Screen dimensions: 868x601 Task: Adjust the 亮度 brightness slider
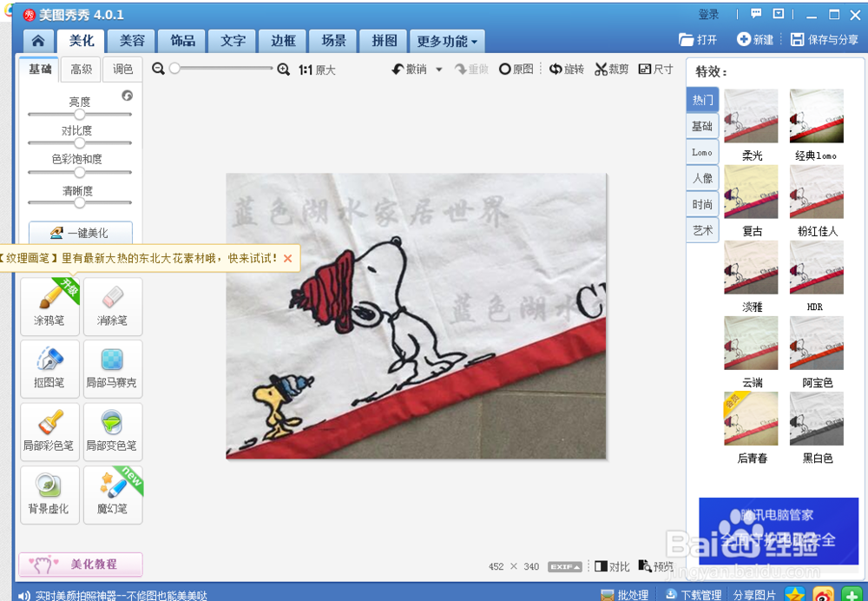(80, 115)
